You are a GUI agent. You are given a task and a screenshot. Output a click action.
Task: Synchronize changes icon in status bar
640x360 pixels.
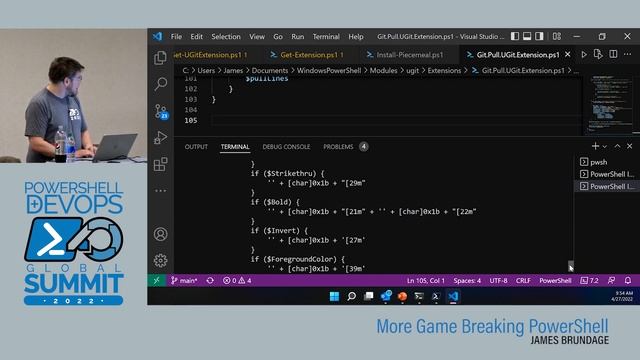tap(210, 280)
